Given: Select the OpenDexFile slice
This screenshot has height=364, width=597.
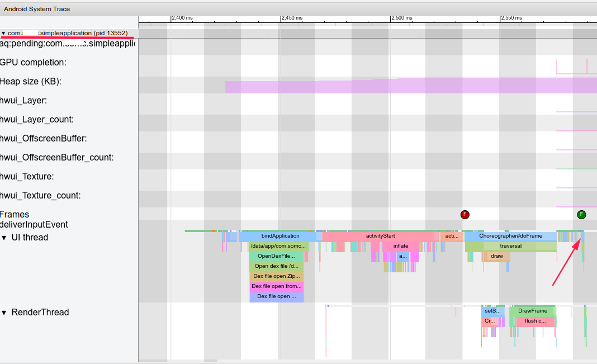Looking at the screenshot, I should [276, 256].
